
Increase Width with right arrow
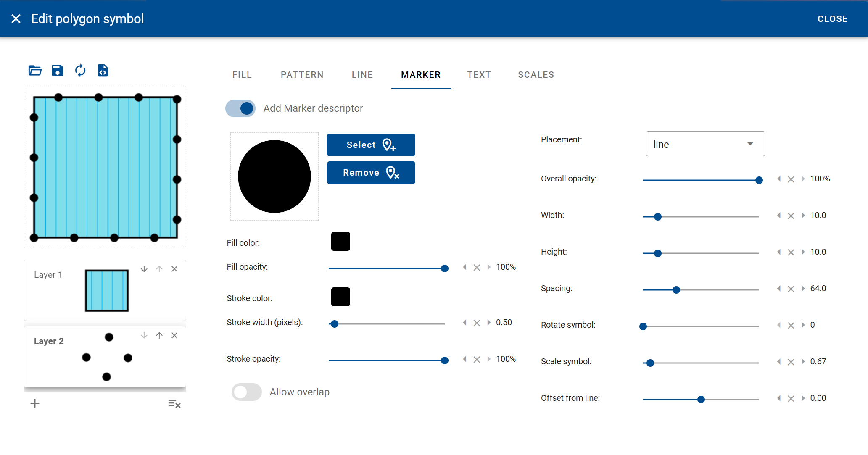(803, 216)
